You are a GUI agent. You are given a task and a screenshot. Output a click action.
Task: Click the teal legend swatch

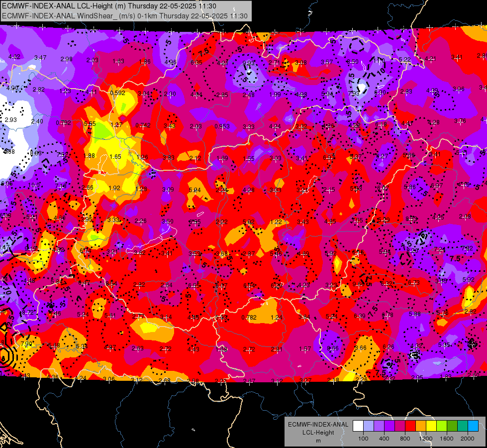463,426
